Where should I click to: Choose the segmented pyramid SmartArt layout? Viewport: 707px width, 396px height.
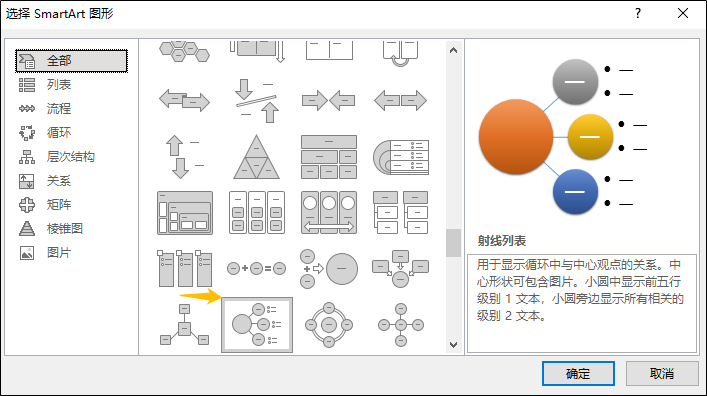click(x=257, y=157)
